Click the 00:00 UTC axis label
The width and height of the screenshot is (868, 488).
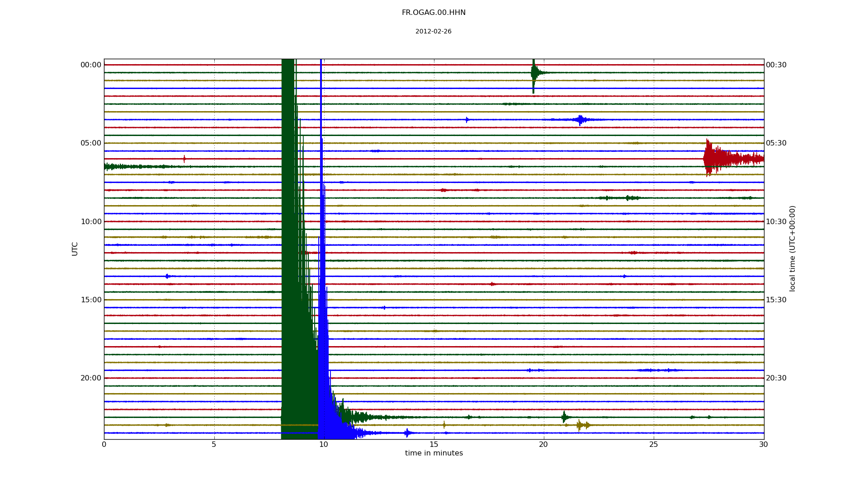91,65
